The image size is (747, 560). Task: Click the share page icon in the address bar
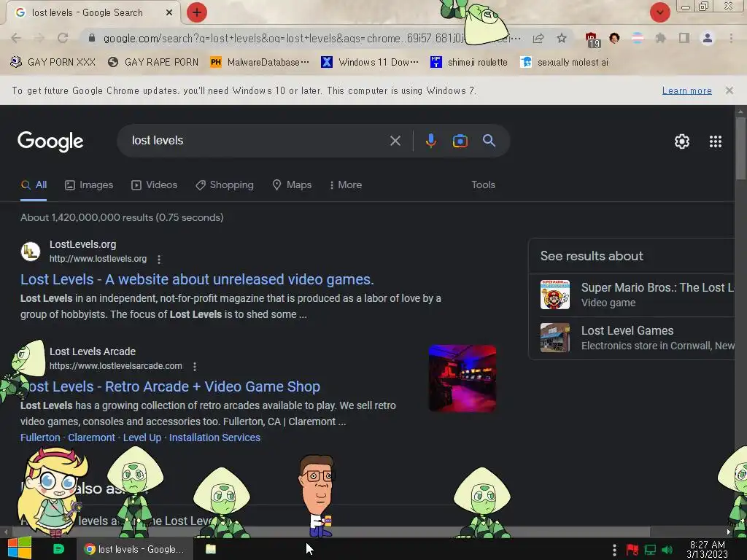pyautogui.click(x=538, y=38)
